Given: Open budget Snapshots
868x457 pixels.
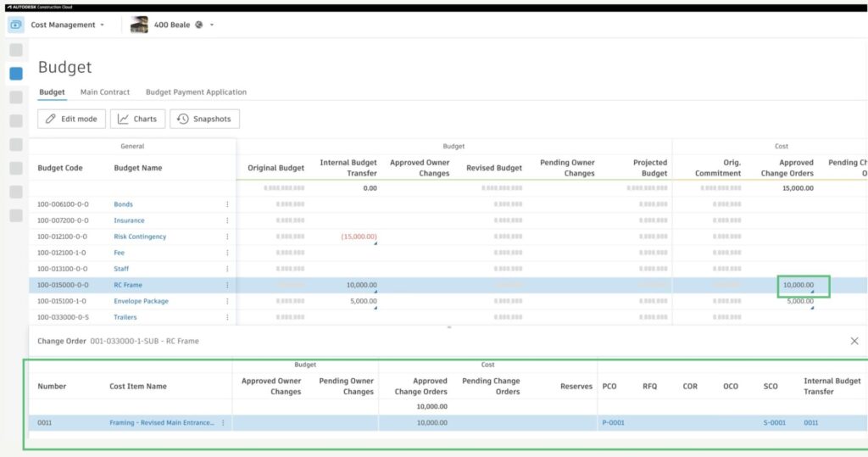Looking at the screenshot, I should point(204,119).
